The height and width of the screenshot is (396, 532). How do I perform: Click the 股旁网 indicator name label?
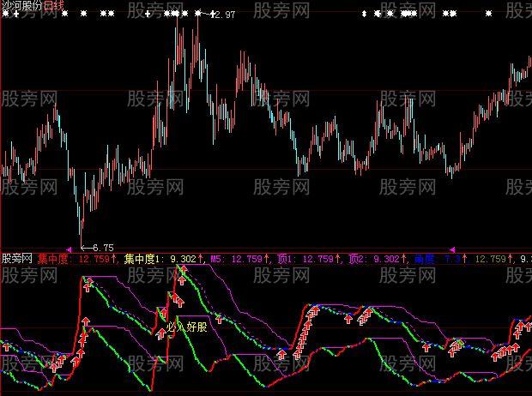pos(17,259)
